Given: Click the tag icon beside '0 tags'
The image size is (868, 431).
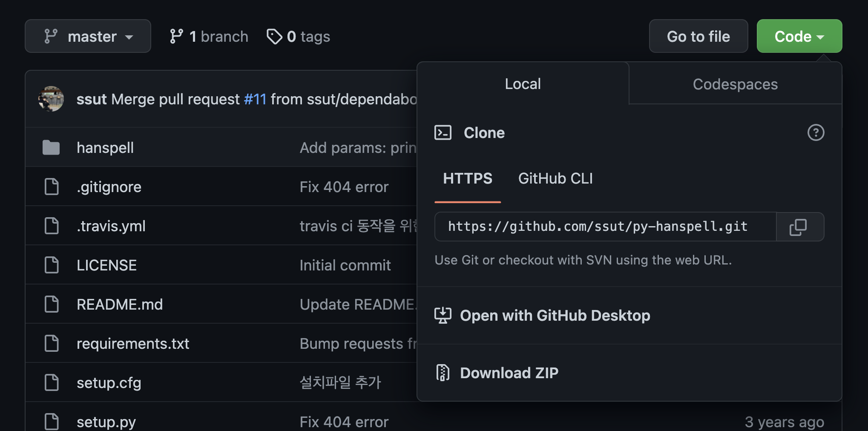Looking at the screenshot, I should pos(274,37).
